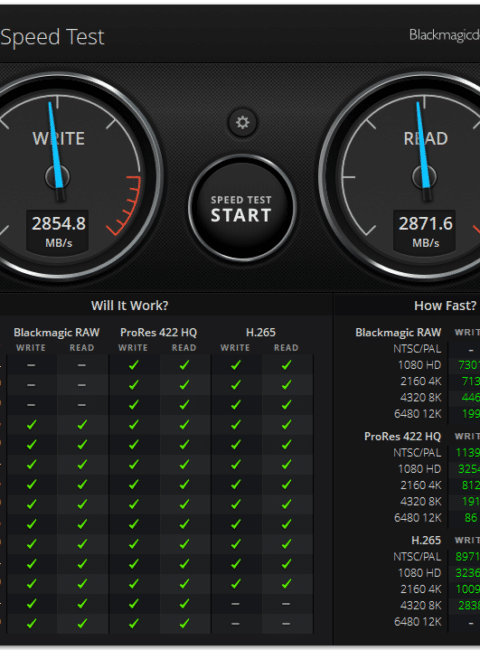Click NTSC/PAL row under H.265 How Fast
This screenshot has height=650, width=480.
[x=417, y=557]
